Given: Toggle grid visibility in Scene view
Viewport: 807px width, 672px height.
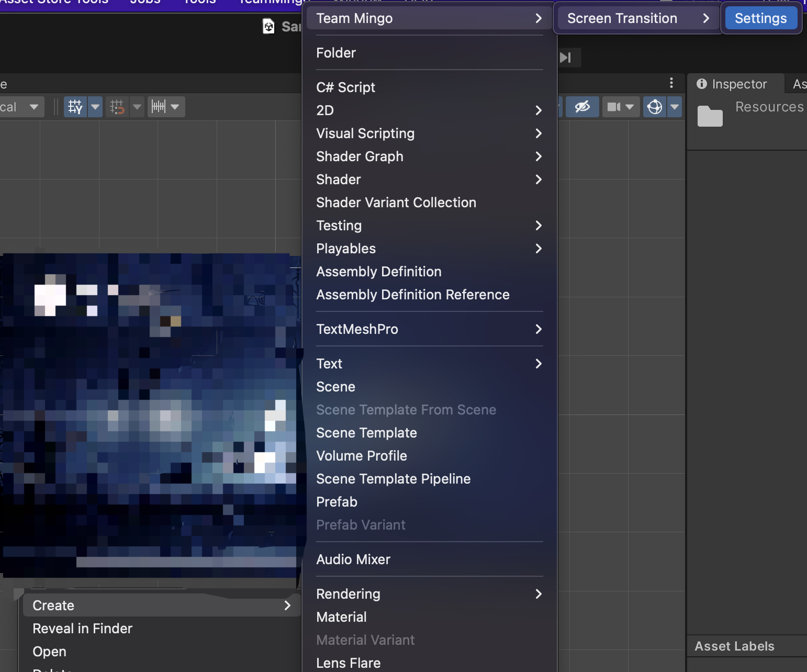Looking at the screenshot, I should pyautogui.click(x=75, y=107).
